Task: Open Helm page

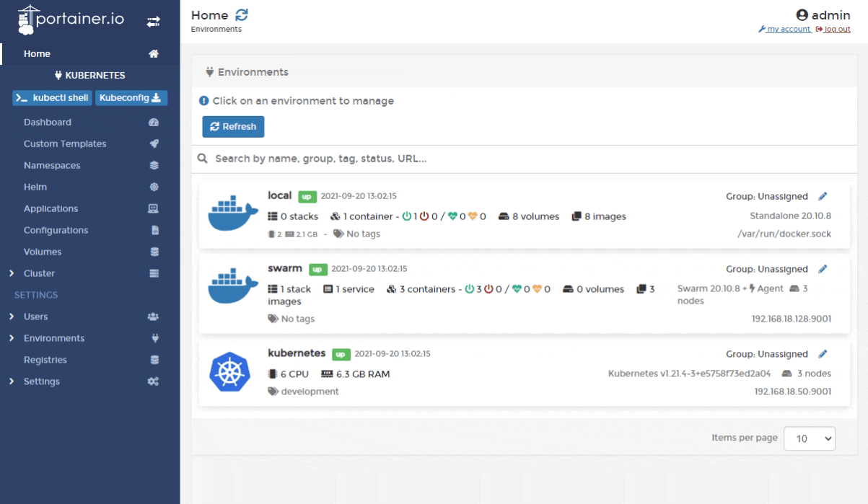Action: 35,187
